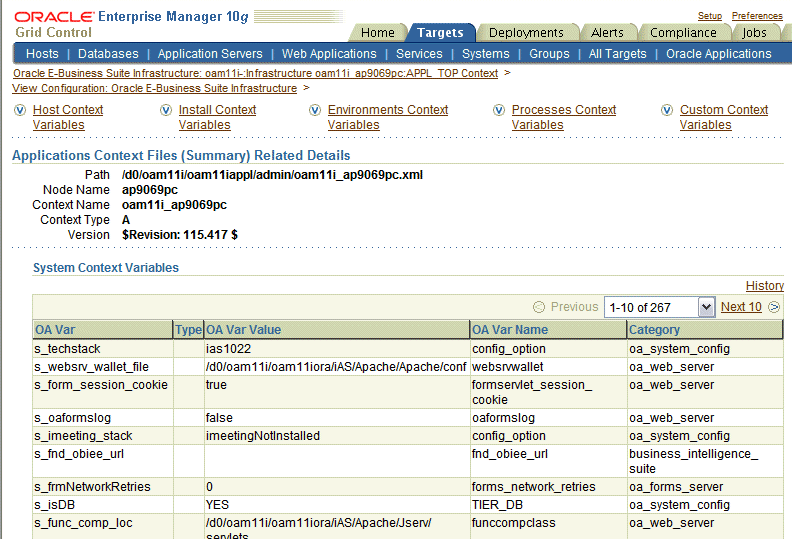The height and width of the screenshot is (539, 792).
Task: Open Web Applications subtab
Action: [x=329, y=54]
